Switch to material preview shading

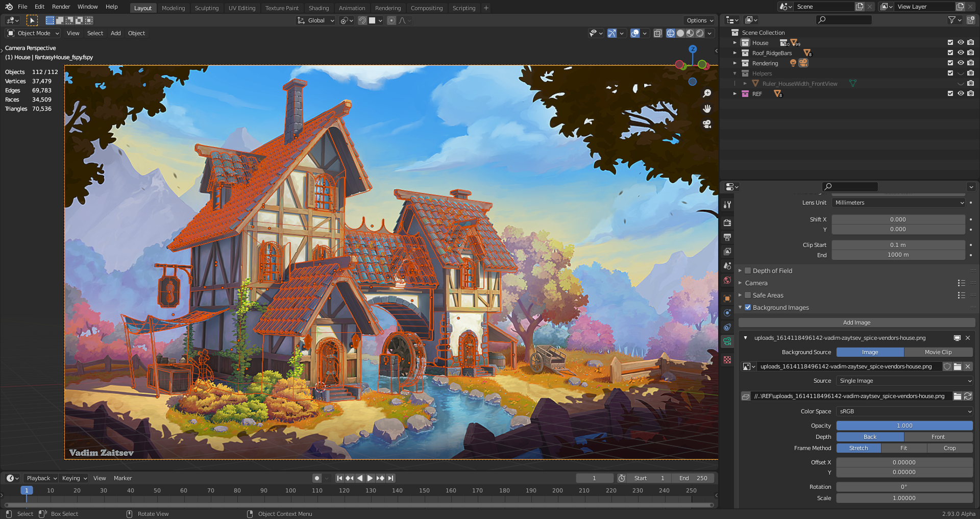pyautogui.click(x=690, y=33)
